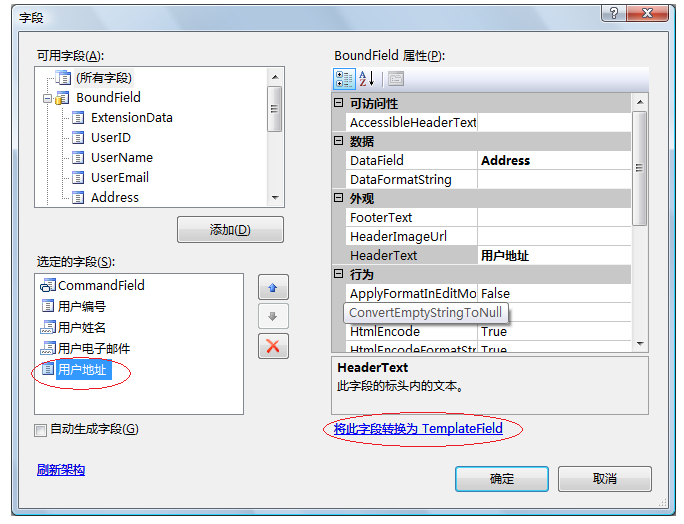This screenshot has height=524, width=684.
Task: Collapse the 数据 category
Action: (339, 141)
